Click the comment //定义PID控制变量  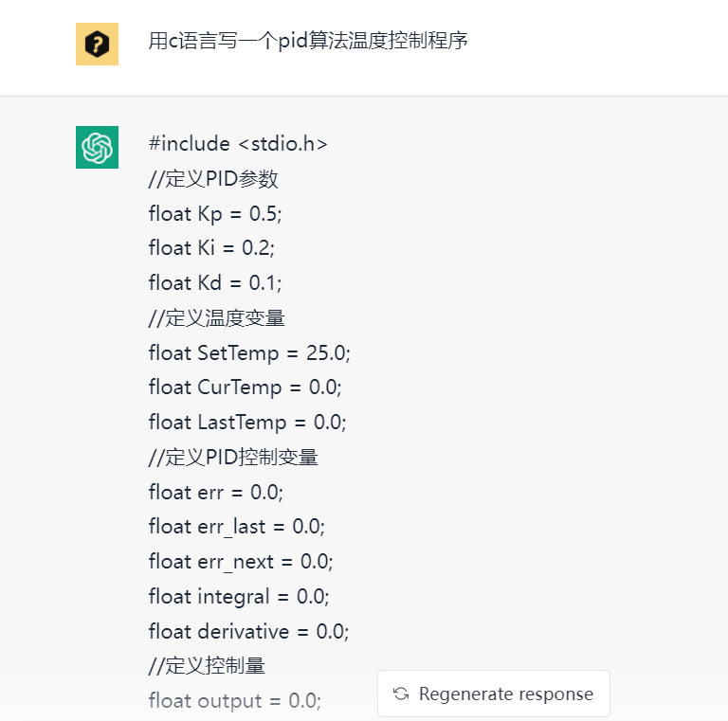(x=233, y=457)
